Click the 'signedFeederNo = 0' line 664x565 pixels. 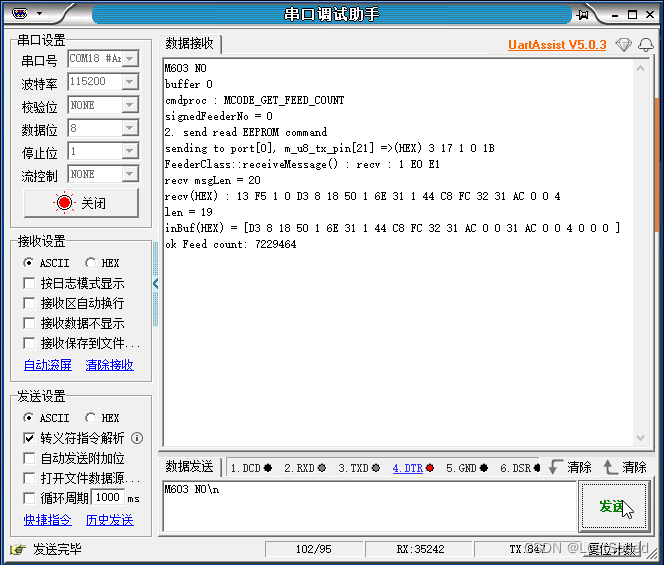pyautogui.click(x=219, y=116)
